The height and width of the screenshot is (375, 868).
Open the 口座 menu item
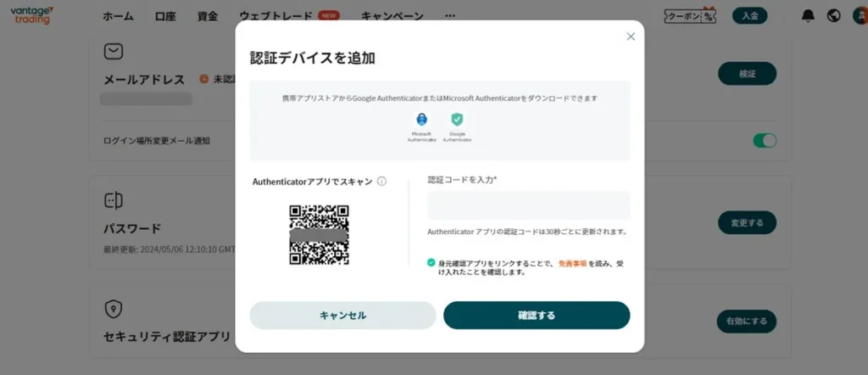[x=165, y=16]
